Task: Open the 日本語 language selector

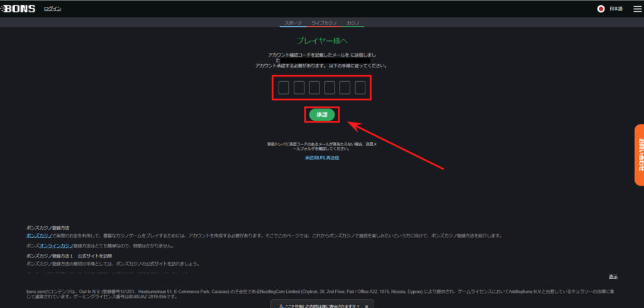Action: [x=616, y=9]
